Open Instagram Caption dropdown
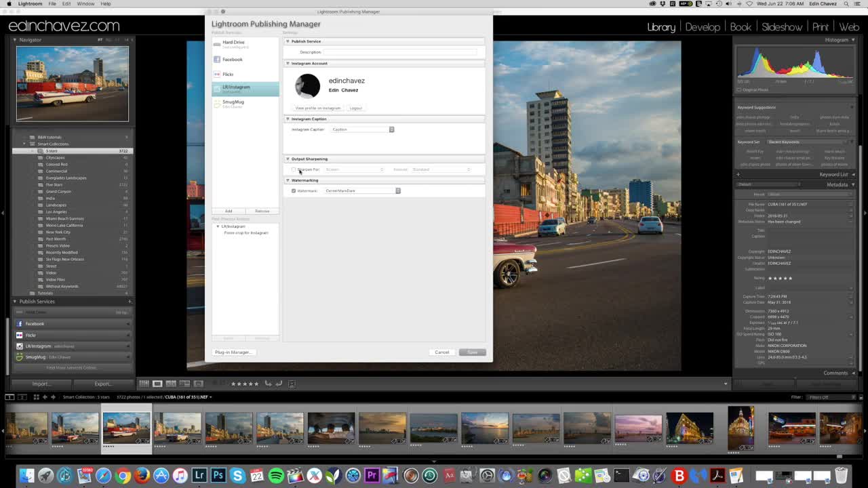This screenshot has height=488, width=868. point(363,129)
